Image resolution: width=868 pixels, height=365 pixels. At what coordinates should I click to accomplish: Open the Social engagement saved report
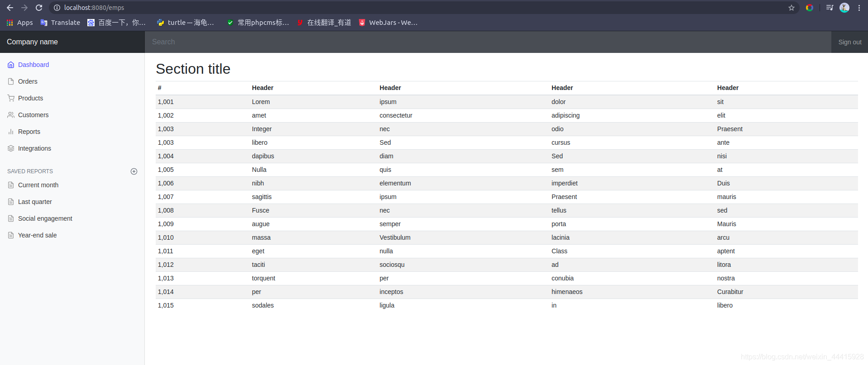pos(45,218)
